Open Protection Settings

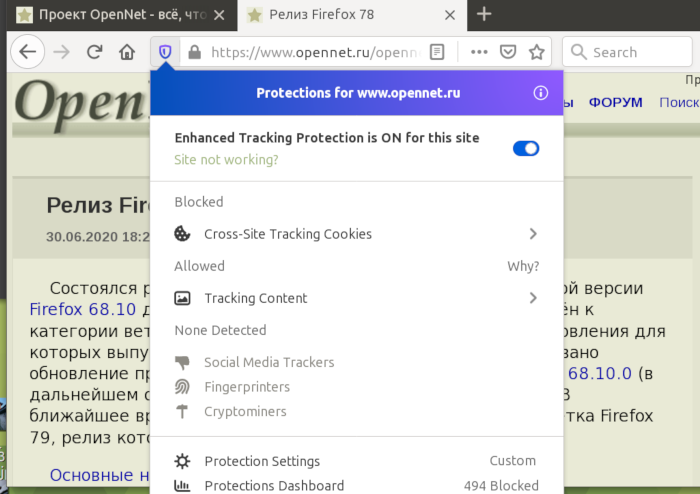(262, 461)
